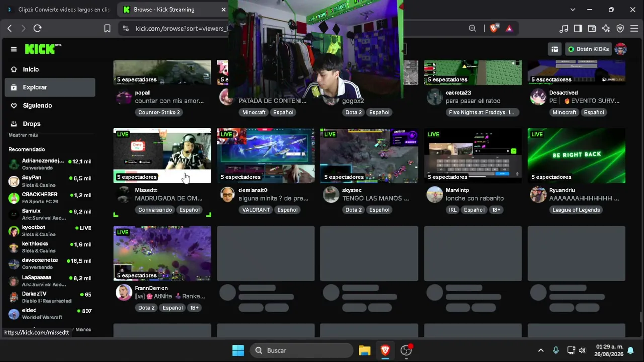The width and height of the screenshot is (644, 362).
Task: Open the Windows Start menu
Action: (x=238, y=350)
